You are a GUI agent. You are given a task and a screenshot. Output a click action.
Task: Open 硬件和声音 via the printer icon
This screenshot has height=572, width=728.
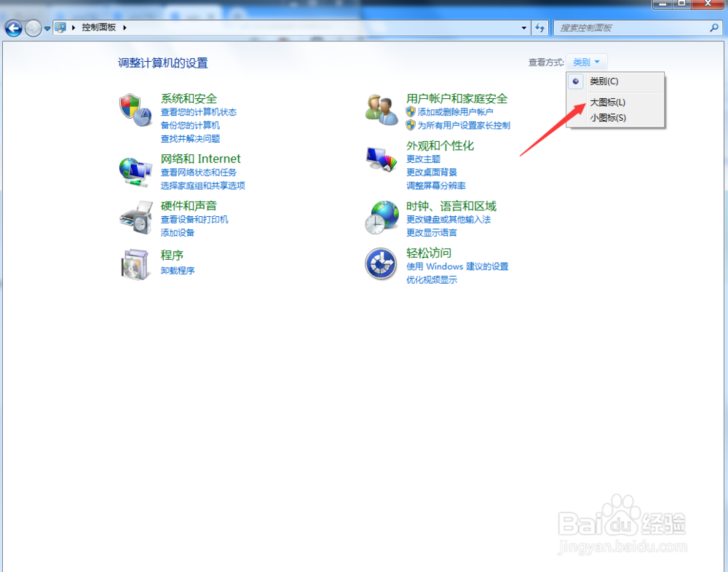[x=136, y=218]
